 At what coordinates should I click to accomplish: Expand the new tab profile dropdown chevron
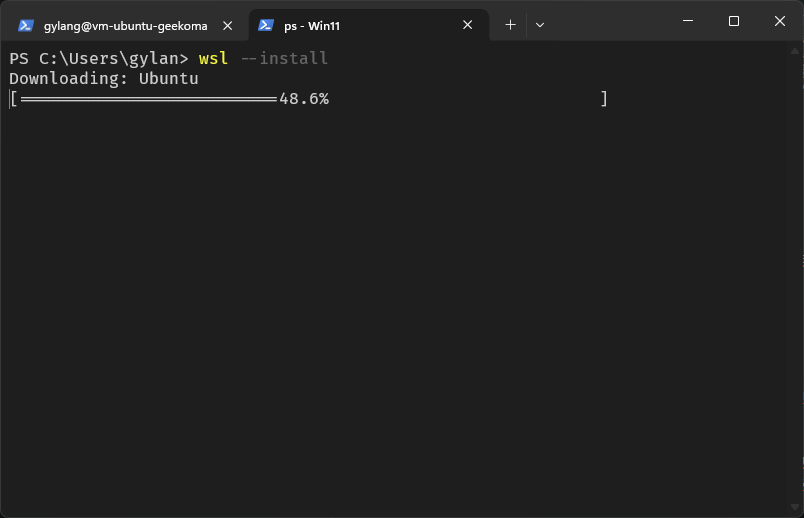[540, 24]
